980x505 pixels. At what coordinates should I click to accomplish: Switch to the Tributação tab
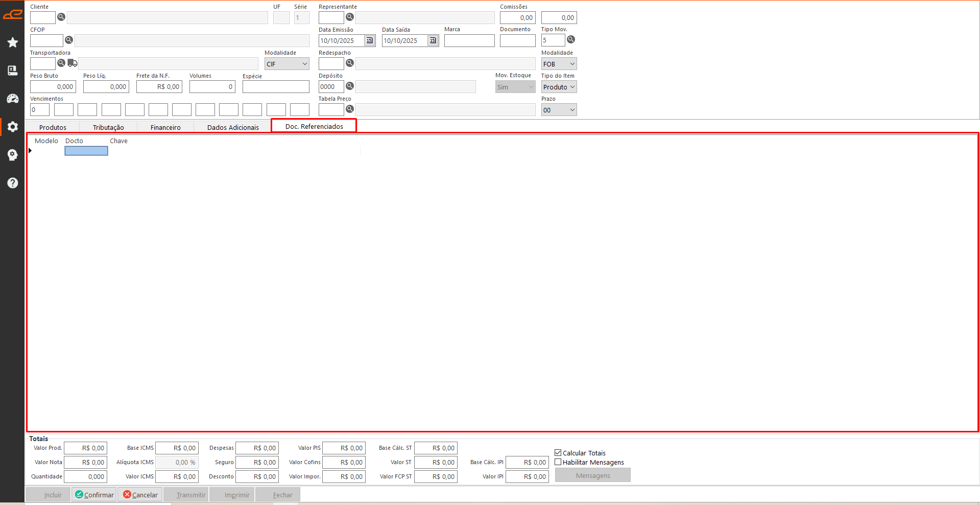point(108,127)
